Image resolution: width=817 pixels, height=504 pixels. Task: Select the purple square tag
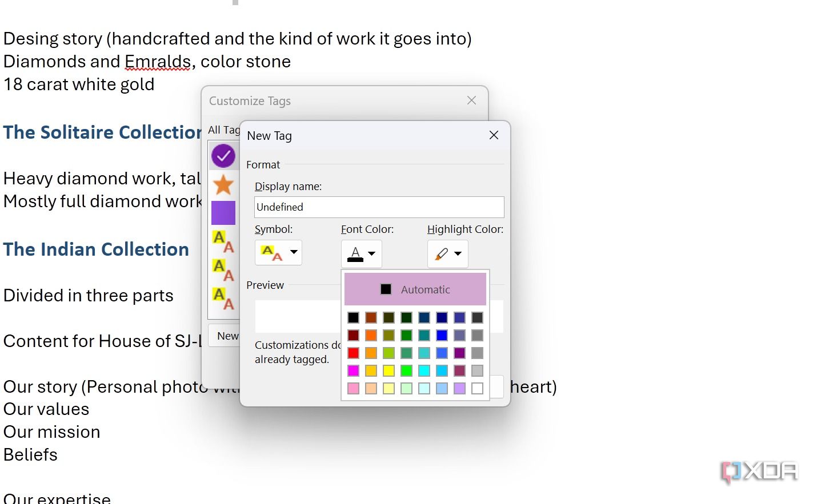pos(223,213)
